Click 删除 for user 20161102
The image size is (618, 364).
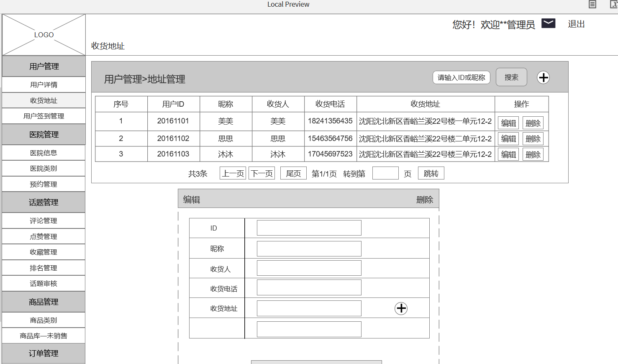point(533,138)
